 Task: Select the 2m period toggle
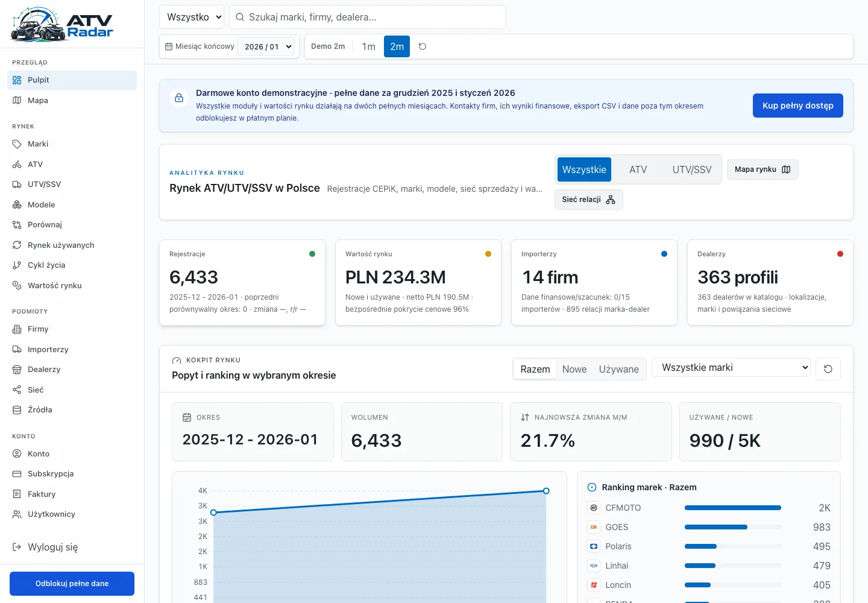click(397, 46)
